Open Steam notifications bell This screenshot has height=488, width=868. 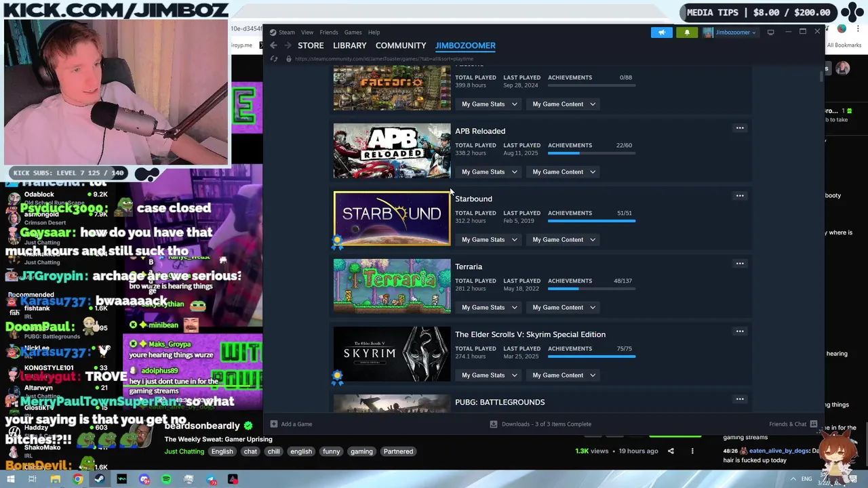(686, 32)
